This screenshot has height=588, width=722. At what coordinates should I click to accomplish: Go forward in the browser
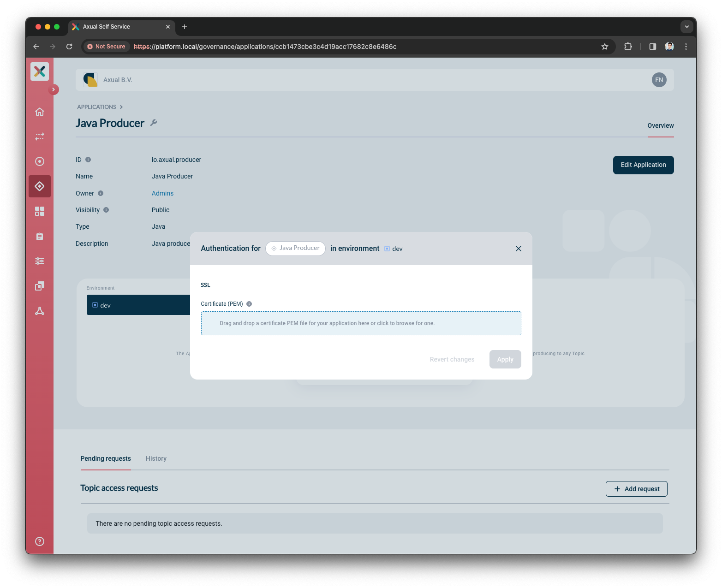[x=53, y=47]
